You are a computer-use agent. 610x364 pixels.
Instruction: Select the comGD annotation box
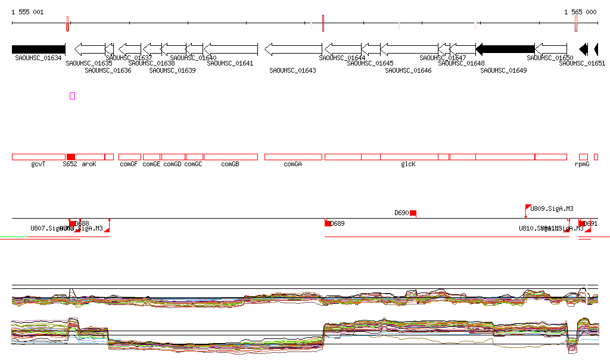pyautogui.click(x=173, y=157)
